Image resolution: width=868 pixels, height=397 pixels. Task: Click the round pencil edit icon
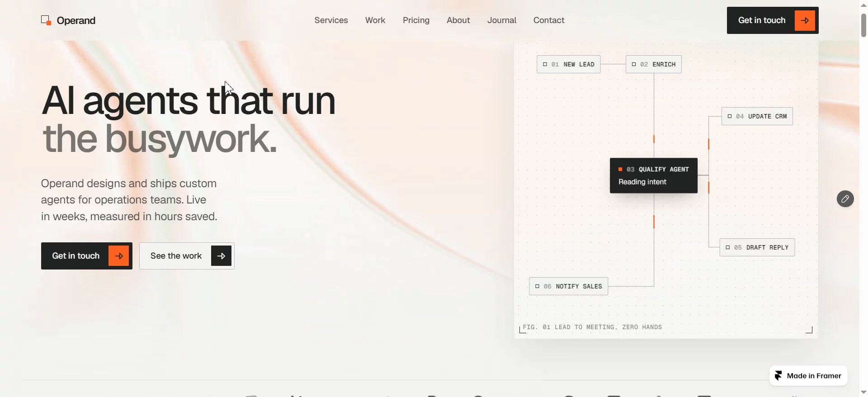point(845,199)
